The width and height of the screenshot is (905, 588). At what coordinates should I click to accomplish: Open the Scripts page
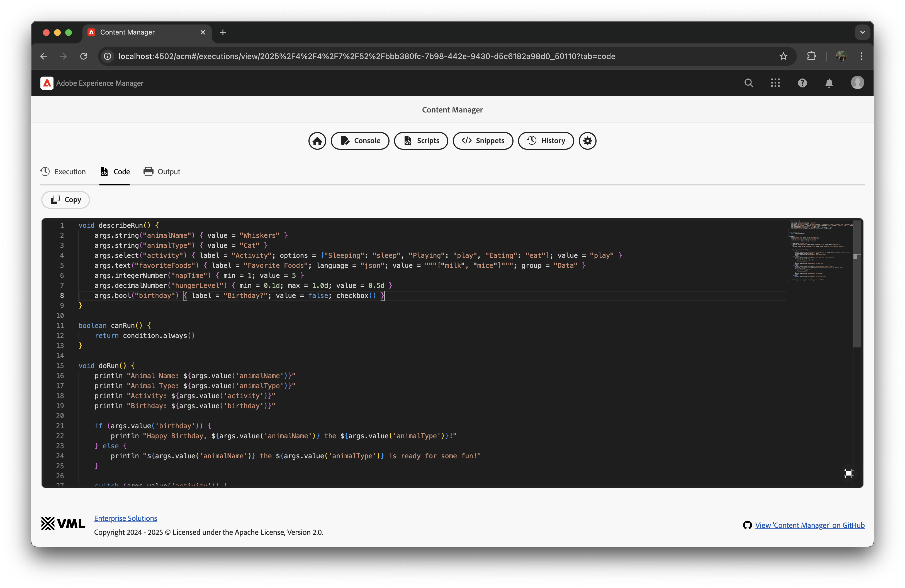point(421,141)
